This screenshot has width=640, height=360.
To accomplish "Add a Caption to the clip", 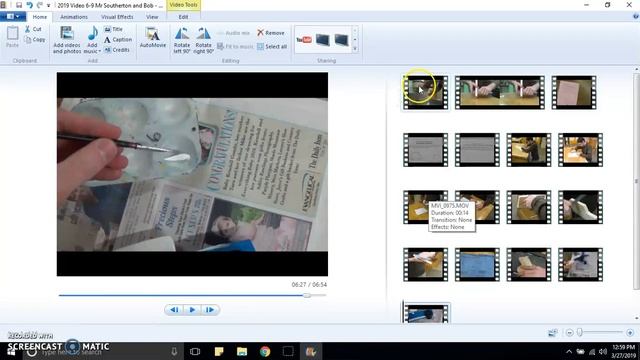I will pos(118,40).
